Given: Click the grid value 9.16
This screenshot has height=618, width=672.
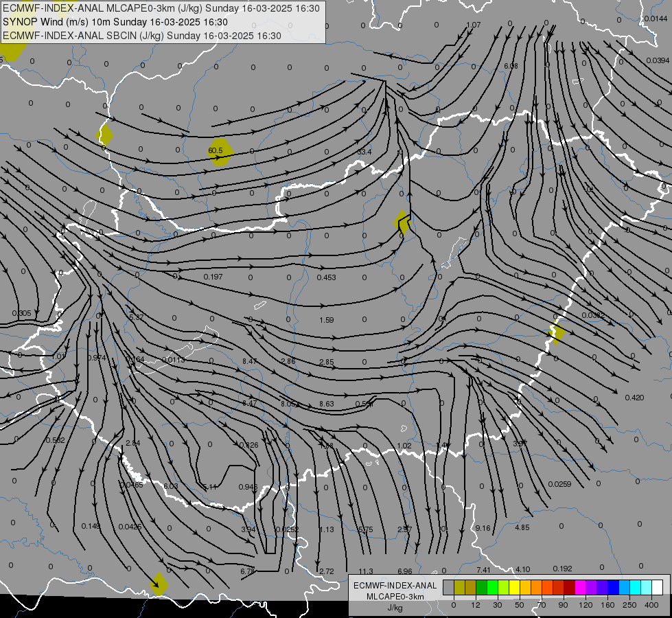Looking at the screenshot, I should [483, 528].
